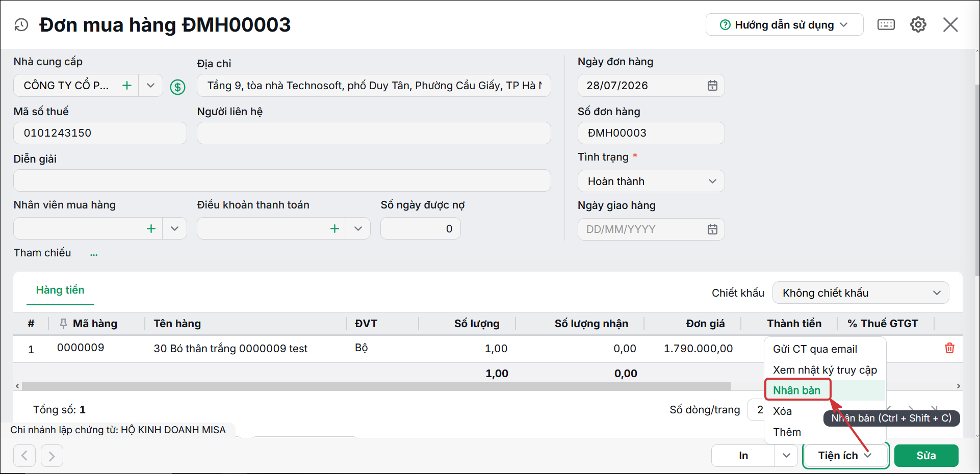Click the keyboard shortcuts icon
The image size is (980, 474).
pyautogui.click(x=886, y=24)
